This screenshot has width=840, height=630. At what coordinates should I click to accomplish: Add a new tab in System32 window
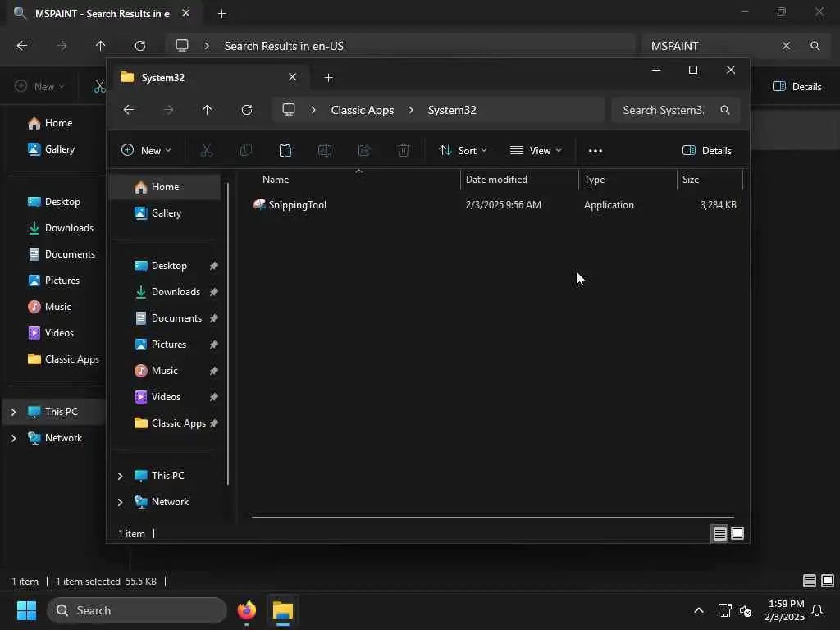328,78
